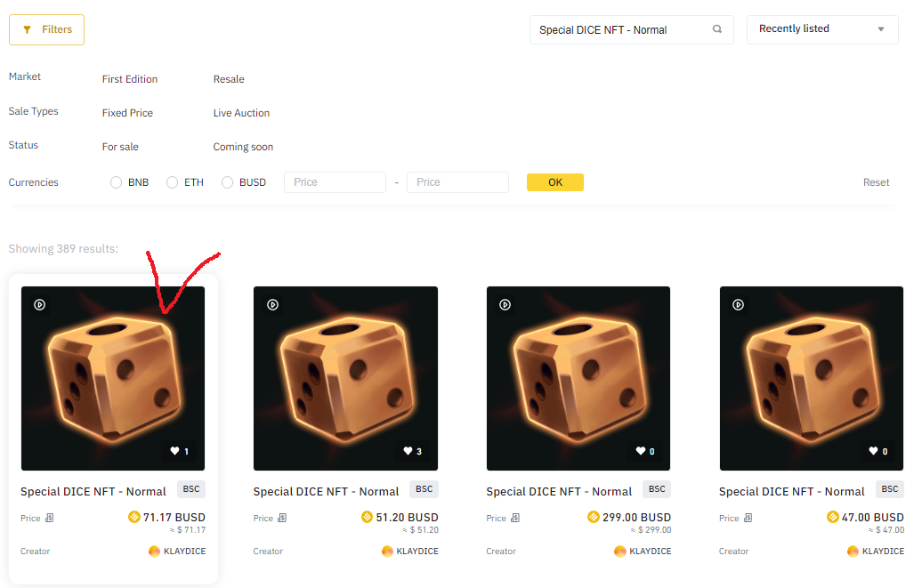
Task: Click the KLAYDICE avatar on 51.20 BUSD card
Action: point(387,552)
